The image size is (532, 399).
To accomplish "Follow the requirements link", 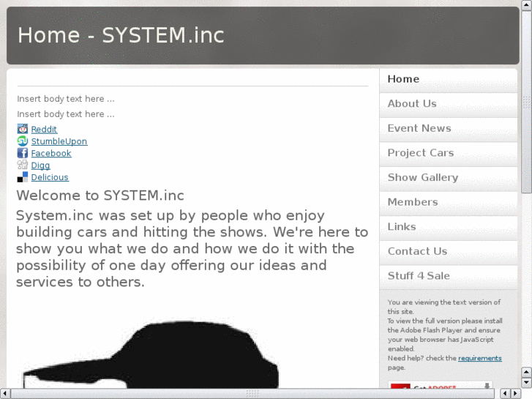I will tap(479, 358).
